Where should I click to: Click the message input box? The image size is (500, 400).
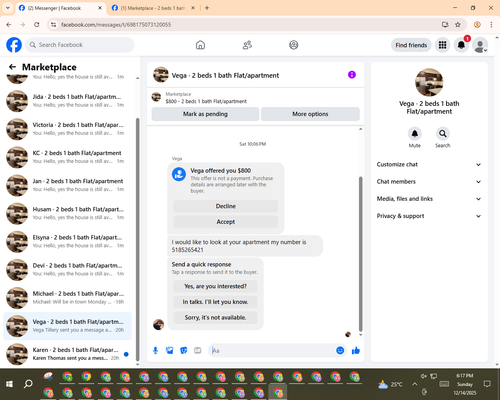tap(272, 350)
